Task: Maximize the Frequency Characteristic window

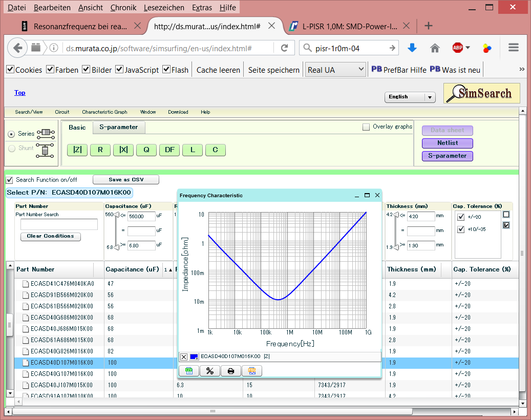Action: pos(367,196)
